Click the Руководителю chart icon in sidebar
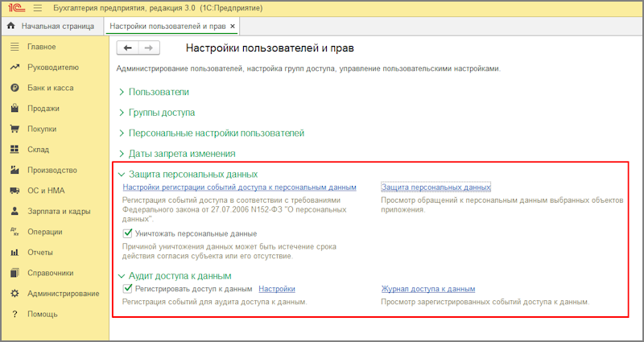644x342 pixels. (14, 68)
